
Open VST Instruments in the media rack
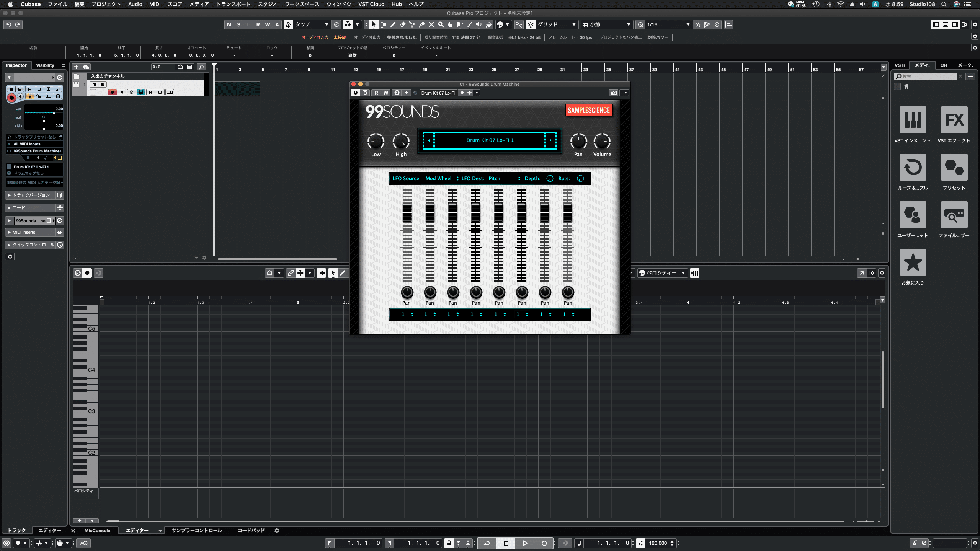pyautogui.click(x=913, y=120)
